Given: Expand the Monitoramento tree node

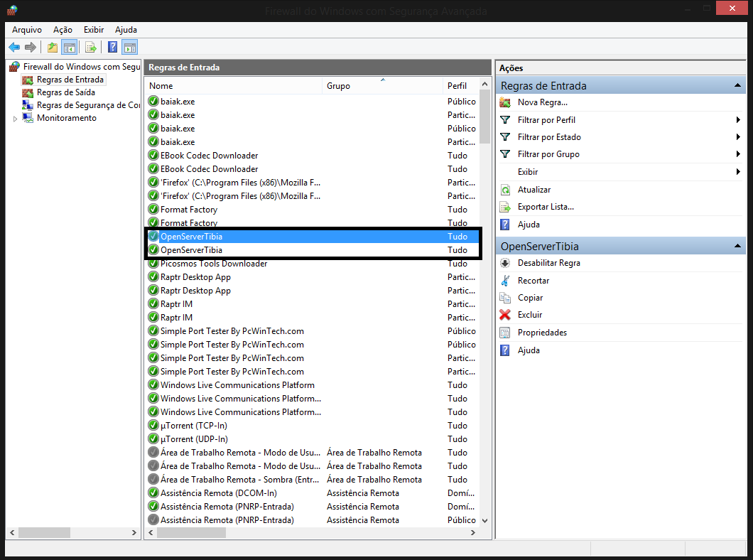Looking at the screenshot, I should click(15, 119).
